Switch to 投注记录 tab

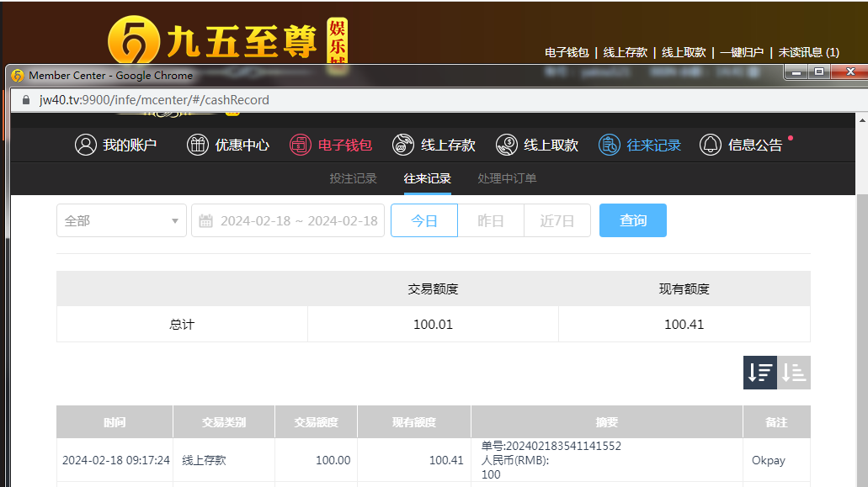(354, 178)
